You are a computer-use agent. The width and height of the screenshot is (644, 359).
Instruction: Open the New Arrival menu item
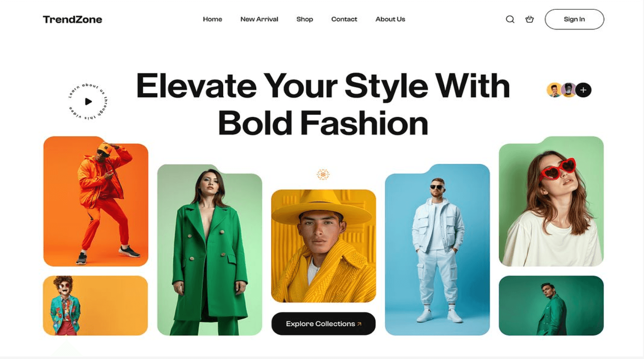coord(259,19)
